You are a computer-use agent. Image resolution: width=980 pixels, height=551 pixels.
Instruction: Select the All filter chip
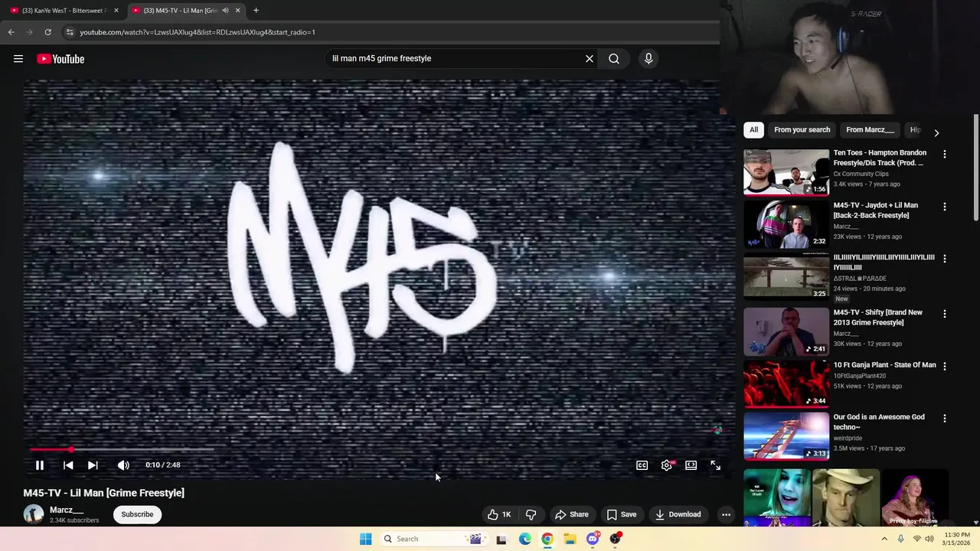753,130
